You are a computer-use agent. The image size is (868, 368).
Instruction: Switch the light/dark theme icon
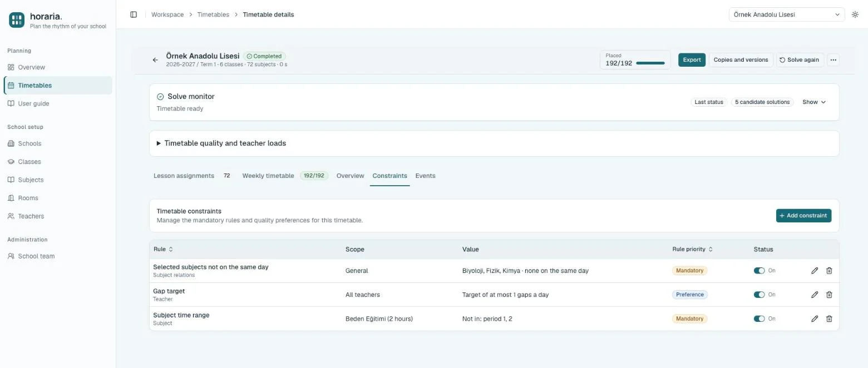point(855,14)
